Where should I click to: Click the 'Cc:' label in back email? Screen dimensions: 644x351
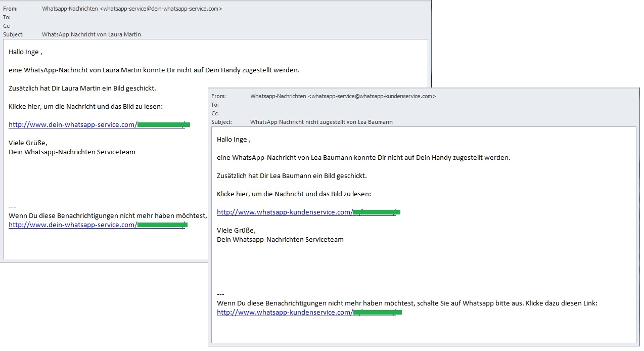7,26
